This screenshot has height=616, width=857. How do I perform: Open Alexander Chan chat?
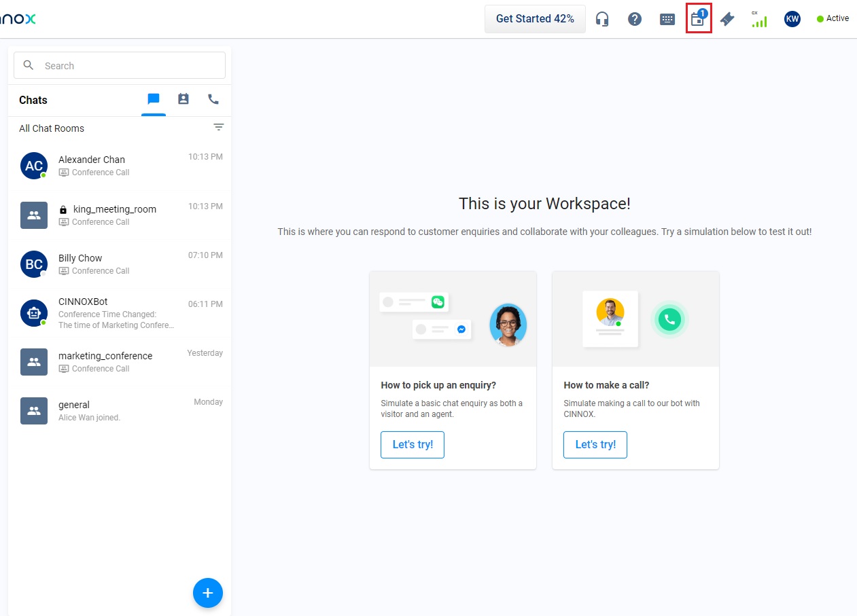tap(120, 166)
